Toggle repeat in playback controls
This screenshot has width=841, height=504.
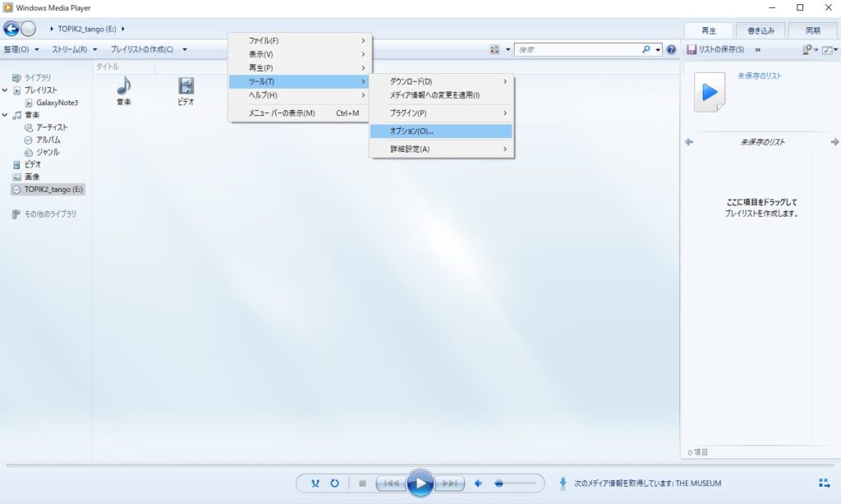334,483
